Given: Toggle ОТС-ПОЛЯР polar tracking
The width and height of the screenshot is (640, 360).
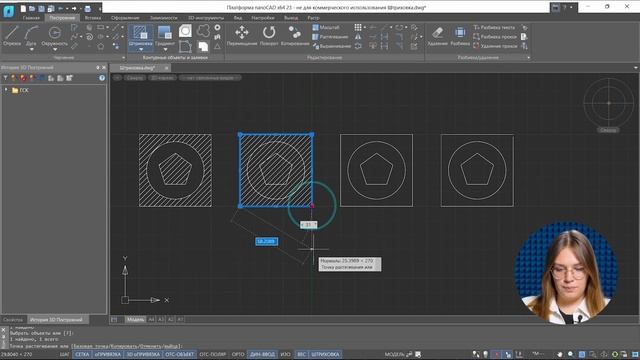Looking at the screenshot, I should [213, 354].
